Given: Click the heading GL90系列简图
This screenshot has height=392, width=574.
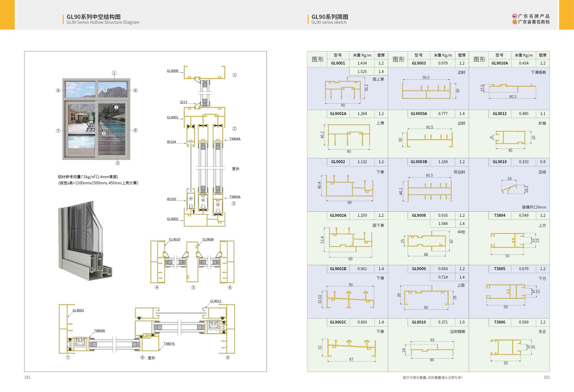Looking at the screenshot, I should tap(330, 17).
